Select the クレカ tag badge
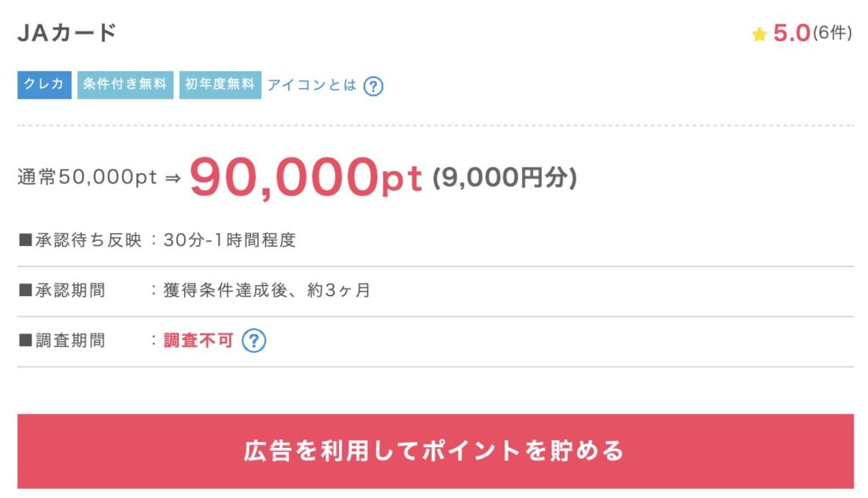The height and width of the screenshot is (498, 868). coord(44,85)
